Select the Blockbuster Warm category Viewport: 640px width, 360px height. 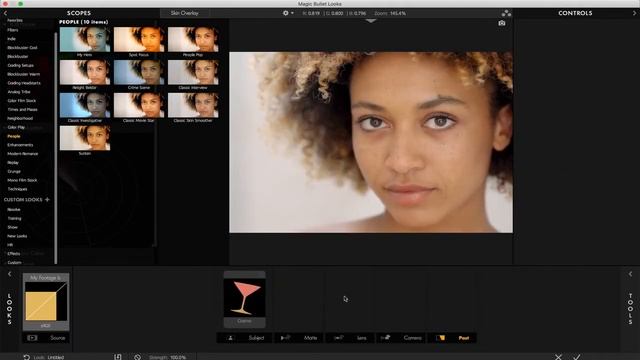tap(23, 74)
